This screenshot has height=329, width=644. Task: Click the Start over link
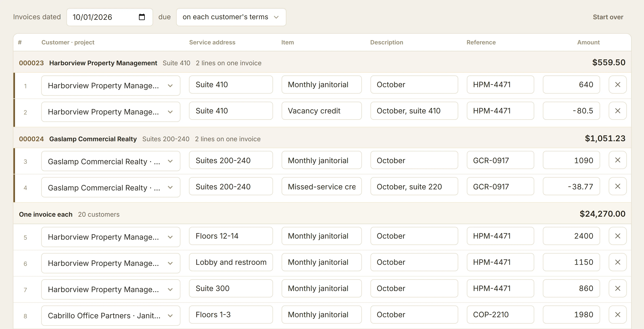608,17
